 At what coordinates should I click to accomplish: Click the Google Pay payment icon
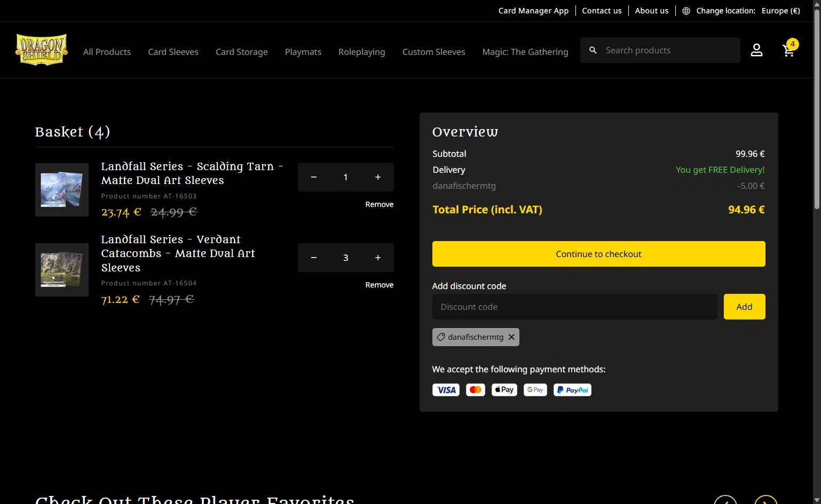[x=535, y=390]
